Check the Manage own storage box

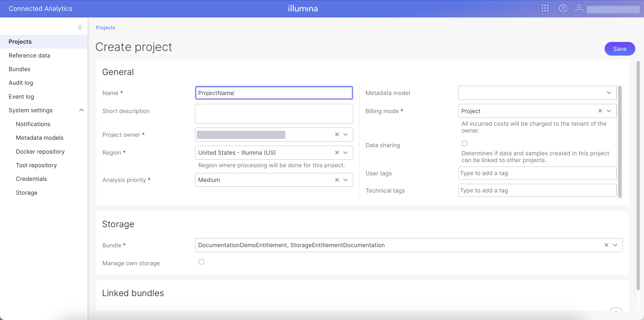click(201, 262)
